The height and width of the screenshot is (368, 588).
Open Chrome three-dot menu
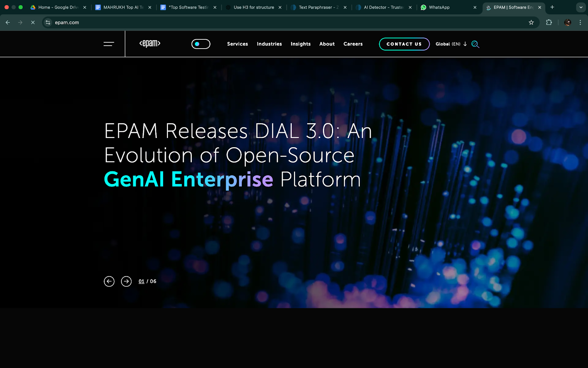pos(580,22)
